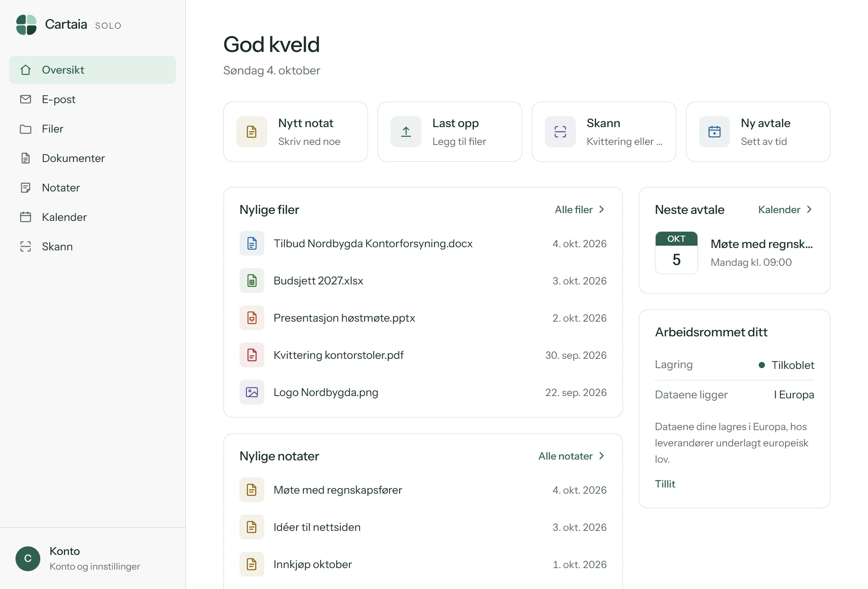The image size is (868, 589).
Task: Click the docx icon beside Tilbud Nordbygda
Action: coord(252,243)
